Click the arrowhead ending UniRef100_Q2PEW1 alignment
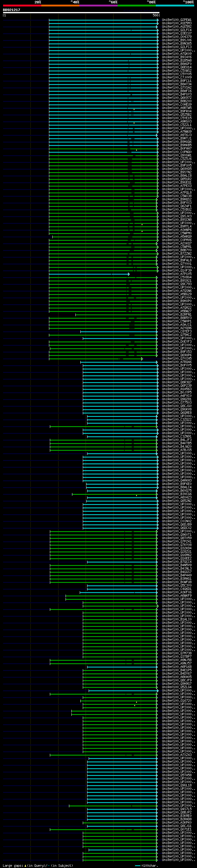This screenshot has height=868, width=197. click(x=158, y=20)
